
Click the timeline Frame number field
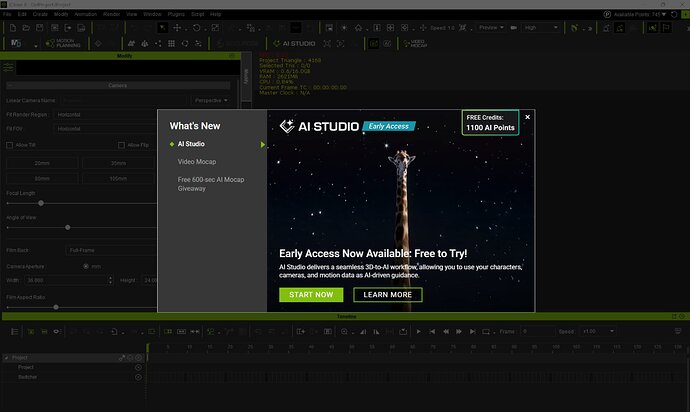point(537,331)
